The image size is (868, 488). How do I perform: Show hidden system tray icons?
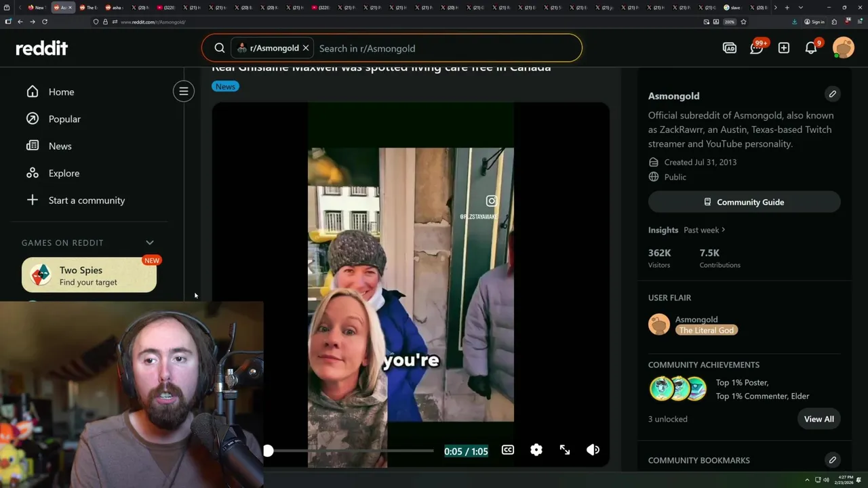[x=807, y=480]
